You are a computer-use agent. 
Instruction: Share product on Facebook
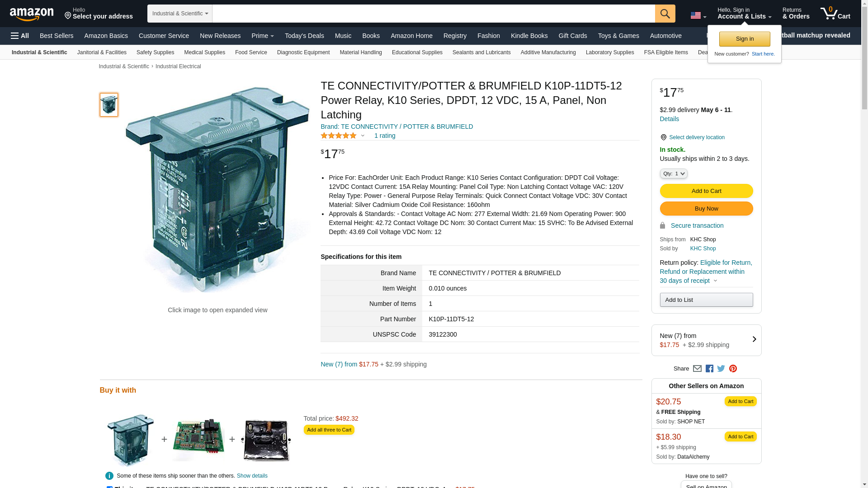709,369
